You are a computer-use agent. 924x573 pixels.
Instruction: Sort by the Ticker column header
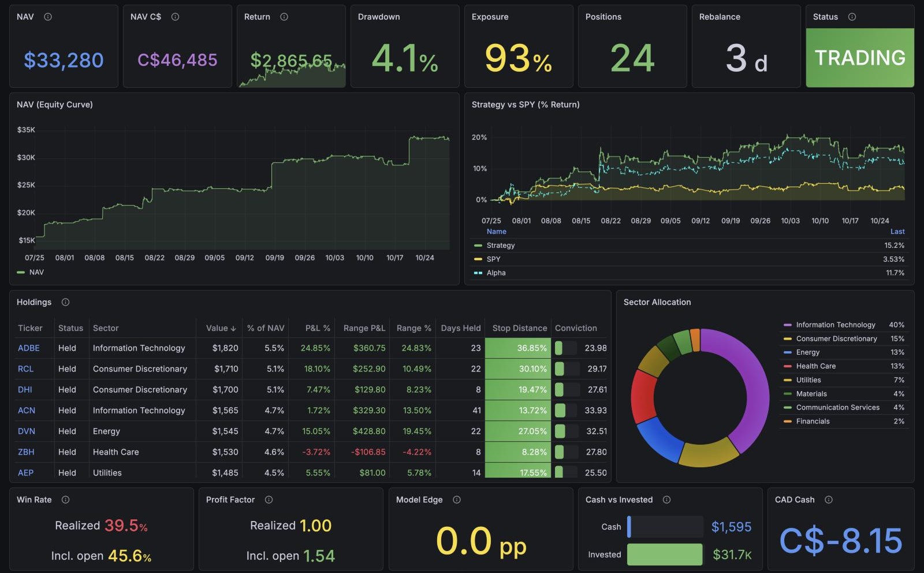[30, 328]
